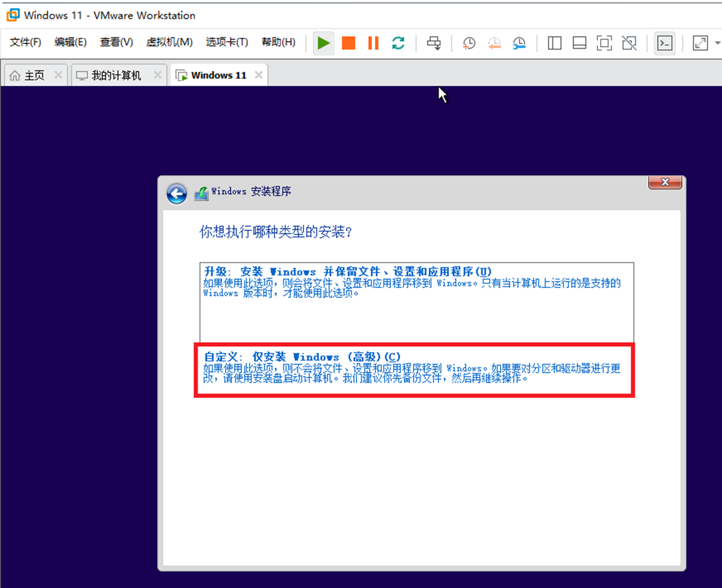The image size is (722, 588).
Task: Open the 文件(F) menu
Action: 25,42
